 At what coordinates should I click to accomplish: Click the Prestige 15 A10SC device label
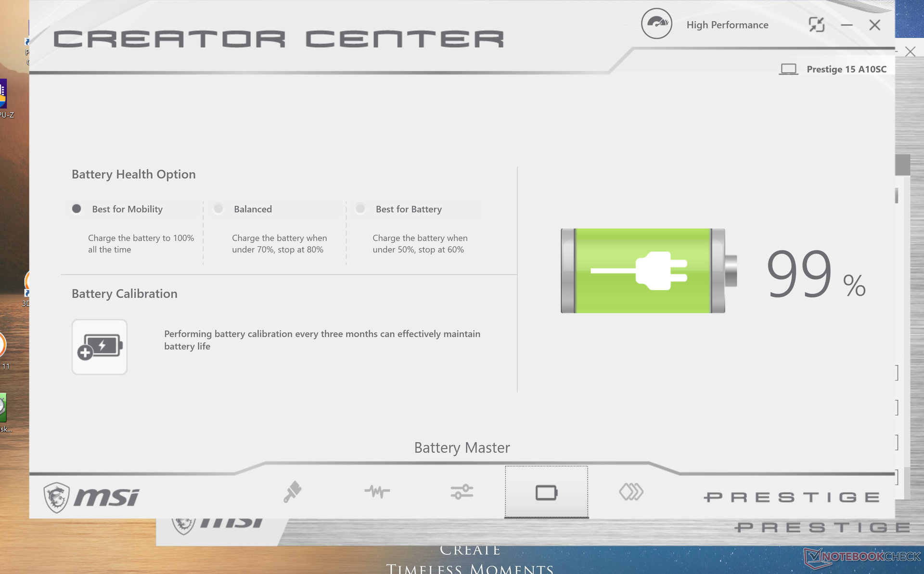pyautogui.click(x=846, y=69)
